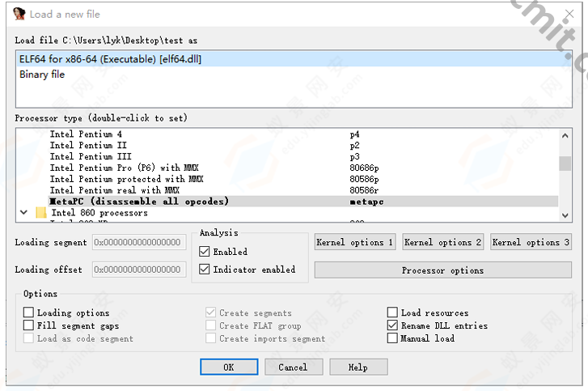Click the Intel 860 processors folder icon
The height and width of the screenshot is (391, 588).
tap(41, 213)
